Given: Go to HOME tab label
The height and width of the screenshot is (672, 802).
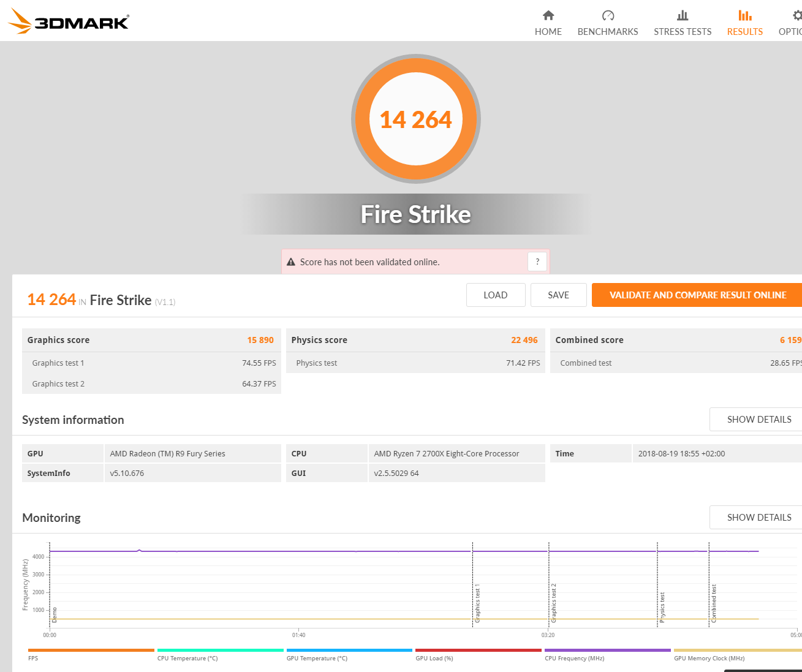Looking at the screenshot, I should 548,32.
